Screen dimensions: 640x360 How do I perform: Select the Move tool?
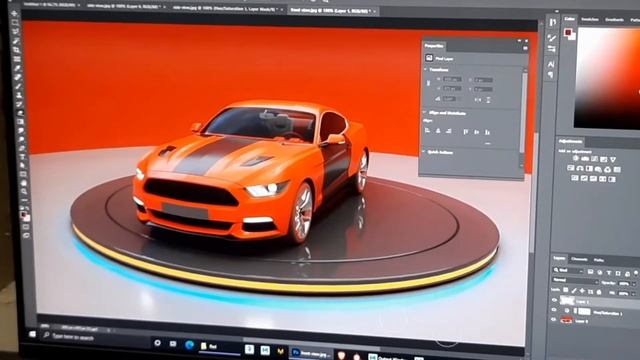click(14, 13)
